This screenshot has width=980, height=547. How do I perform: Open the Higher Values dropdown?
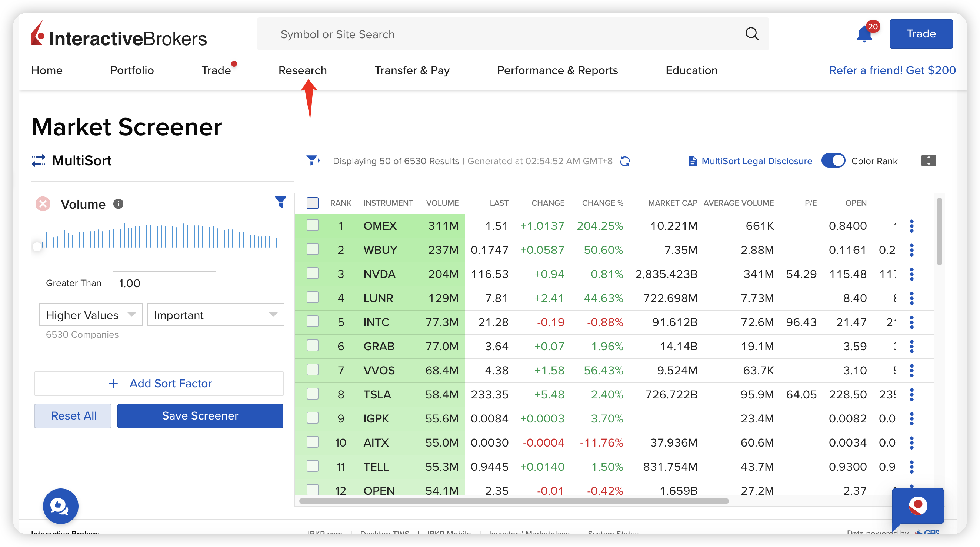click(x=91, y=315)
